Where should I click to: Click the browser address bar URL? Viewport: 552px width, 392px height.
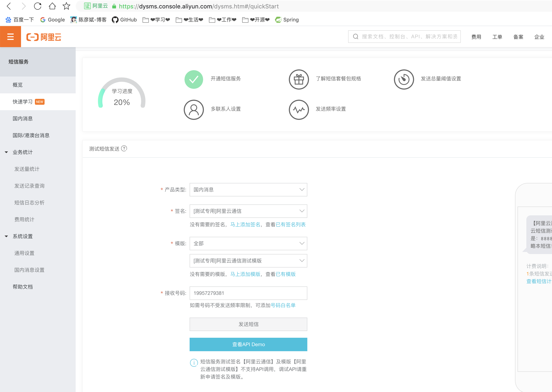click(x=199, y=6)
